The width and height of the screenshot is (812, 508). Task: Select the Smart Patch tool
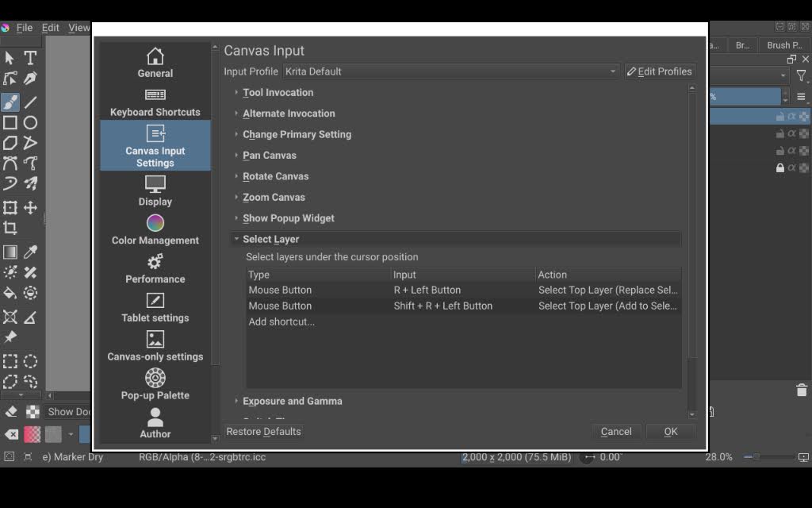tap(30, 272)
